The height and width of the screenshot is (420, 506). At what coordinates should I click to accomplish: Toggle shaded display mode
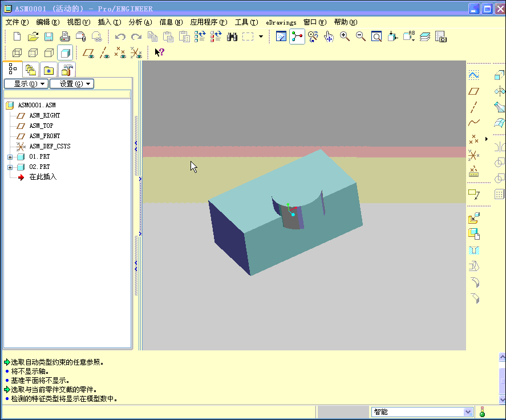click(x=65, y=52)
